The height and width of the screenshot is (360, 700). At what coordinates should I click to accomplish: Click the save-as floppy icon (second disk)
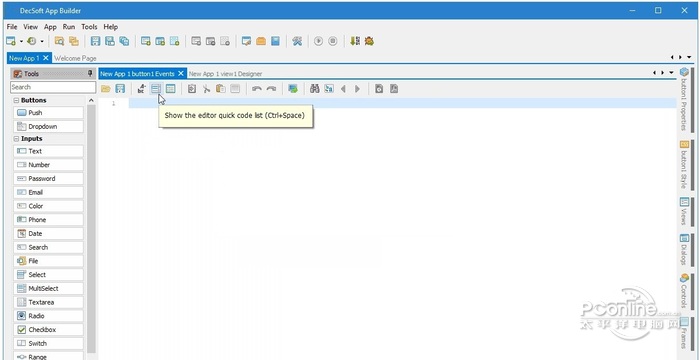(x=109, y=41)
